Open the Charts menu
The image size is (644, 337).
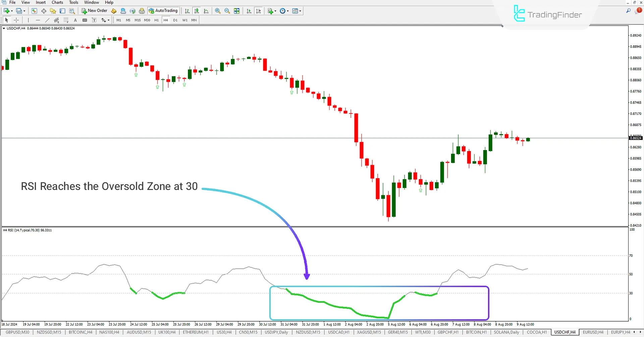[x=57, y=2]
